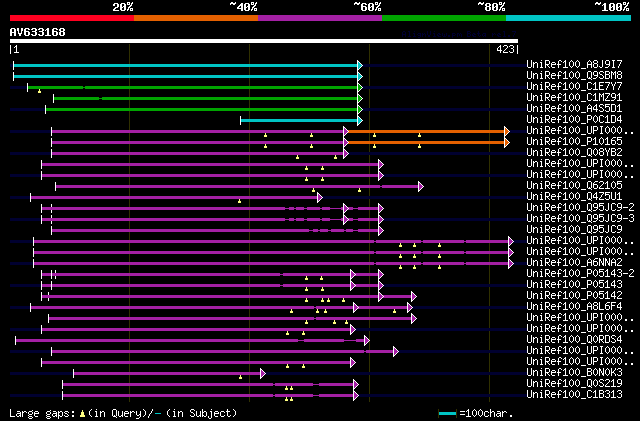Select the UniRef100_C1B313 label
This screenshot has height=421, width=640.
574,394
